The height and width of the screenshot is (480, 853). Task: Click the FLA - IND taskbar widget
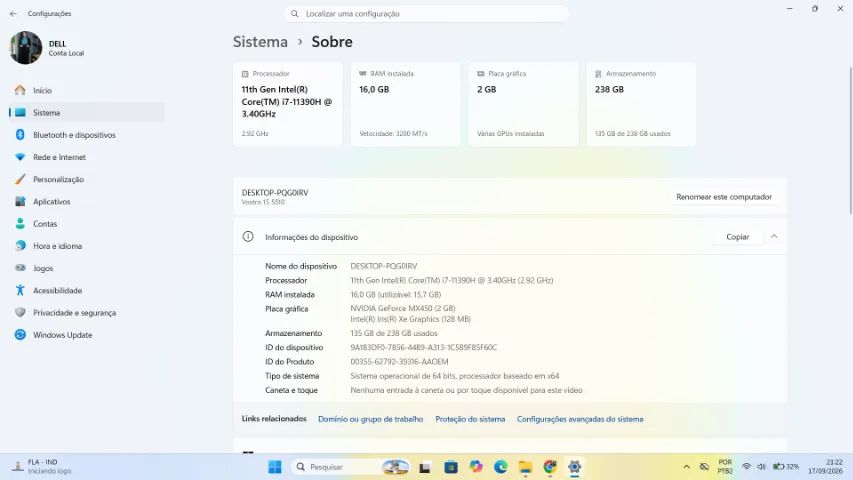(42, 466)
